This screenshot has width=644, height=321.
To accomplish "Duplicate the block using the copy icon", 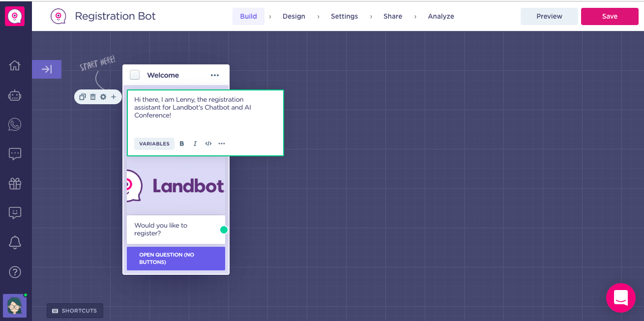I will pos(83,97).
